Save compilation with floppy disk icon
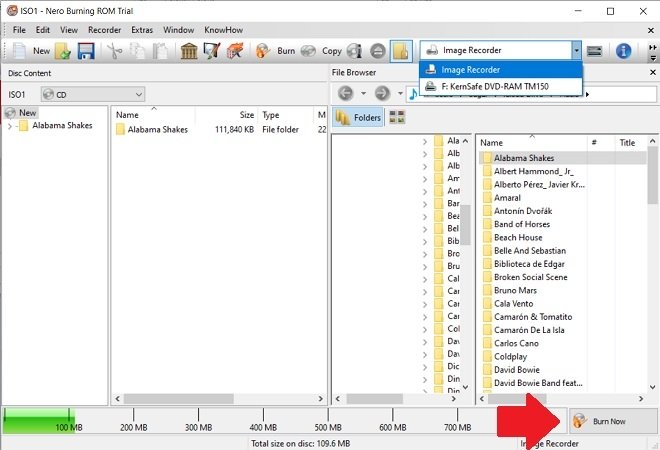The image size is (660, 450). pos(86,51)
